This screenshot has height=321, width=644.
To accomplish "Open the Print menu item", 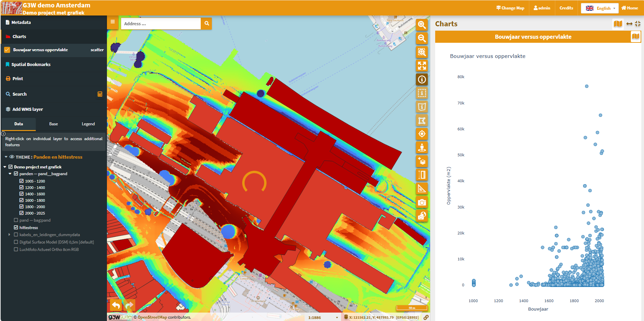I will (x=54, y=78).
